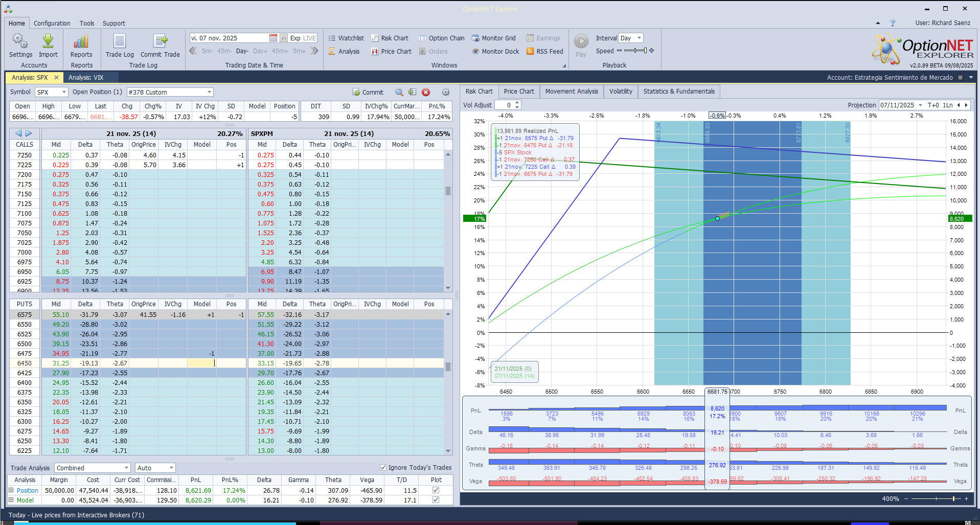
Task: Collapse the ribbon with the up arrow
Action: 878,23
